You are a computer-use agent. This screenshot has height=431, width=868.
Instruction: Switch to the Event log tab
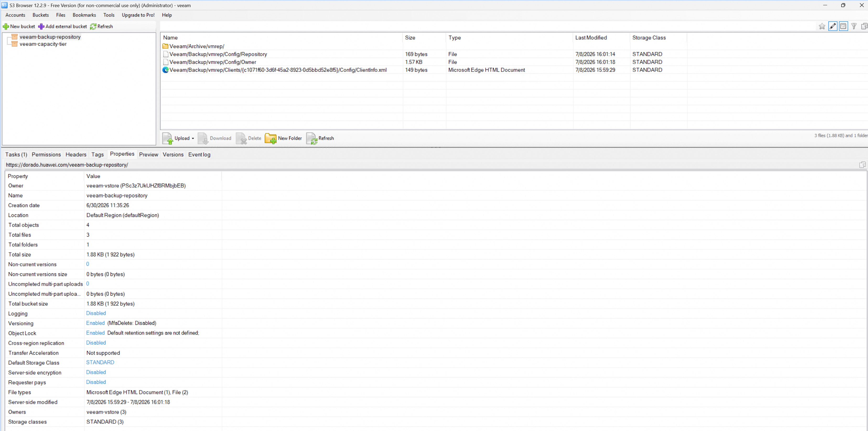pyautogui.click(x=199, y=155)
